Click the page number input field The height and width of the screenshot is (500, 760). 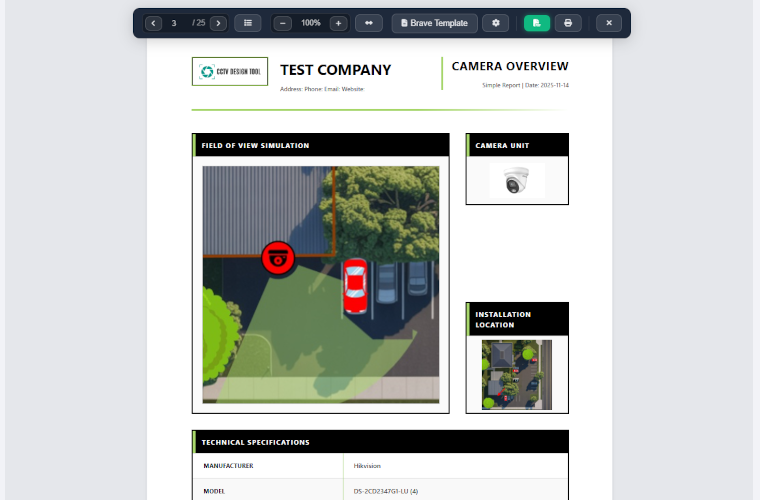(x=176, y=23)
